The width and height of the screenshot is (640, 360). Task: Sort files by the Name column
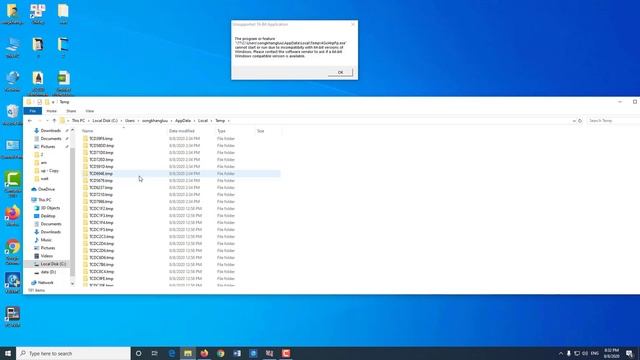[87, 131]
